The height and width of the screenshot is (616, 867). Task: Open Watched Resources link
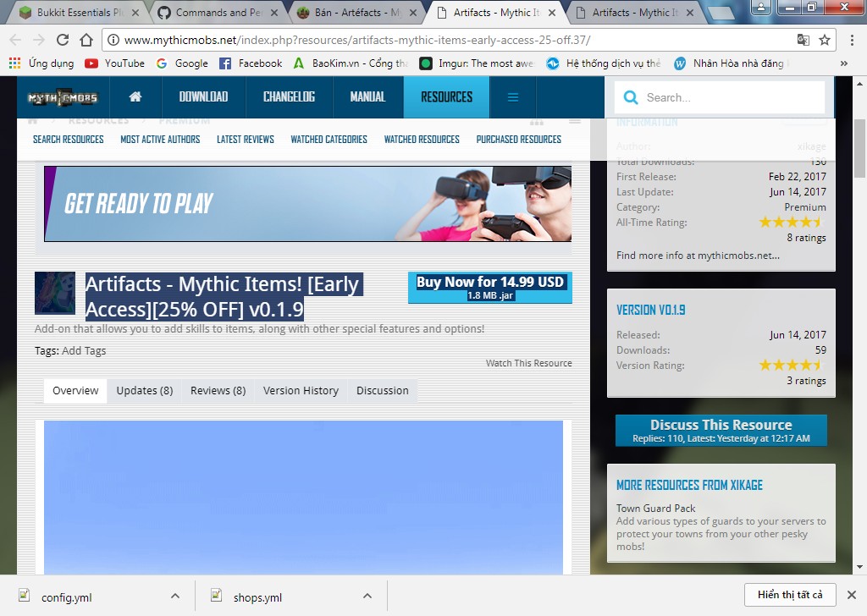422,140
